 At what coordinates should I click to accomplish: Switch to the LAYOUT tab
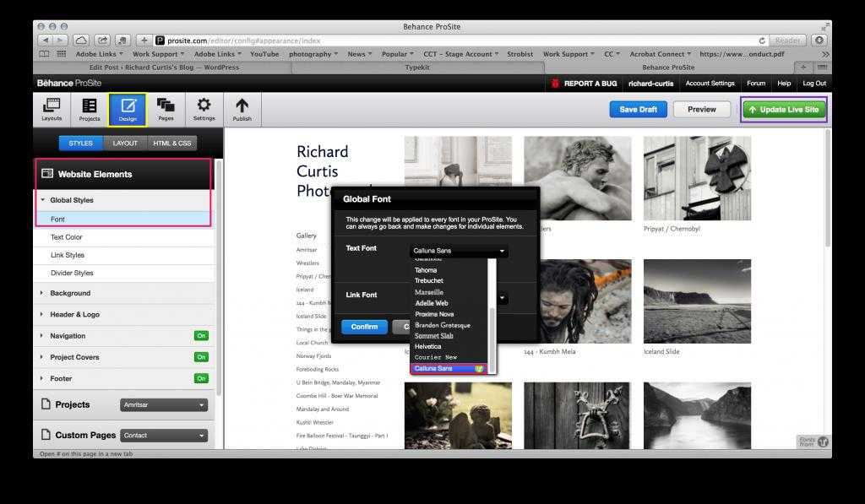125,143
